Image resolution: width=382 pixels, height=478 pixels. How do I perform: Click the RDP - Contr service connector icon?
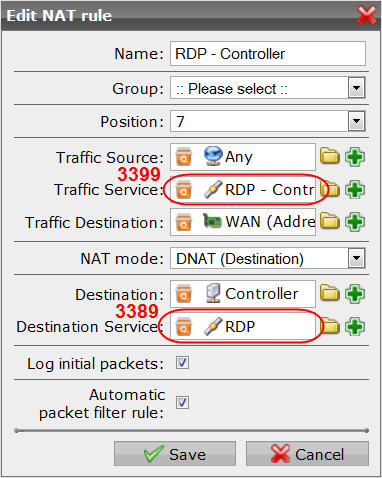[x=213, y=189]
